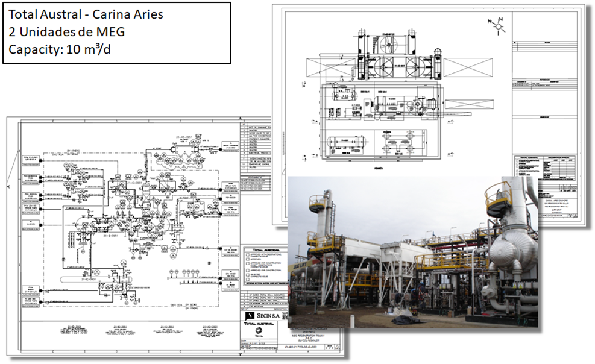595x364 pixels.
Task: Click 'JLG LIFT' boom text in photo
Action: [x=300, y=265]
